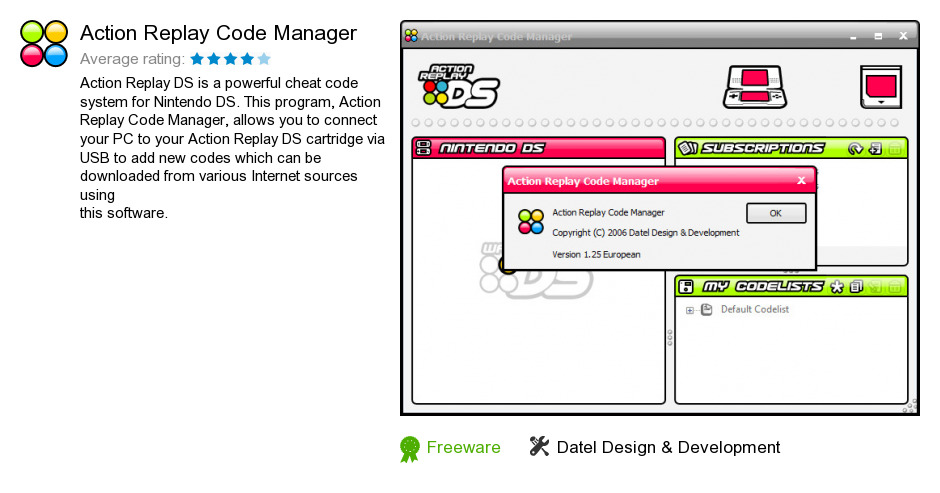Click the window resize grip corner
The width and height of the screenshot is (940, 493).
click(x=910, y=406)
